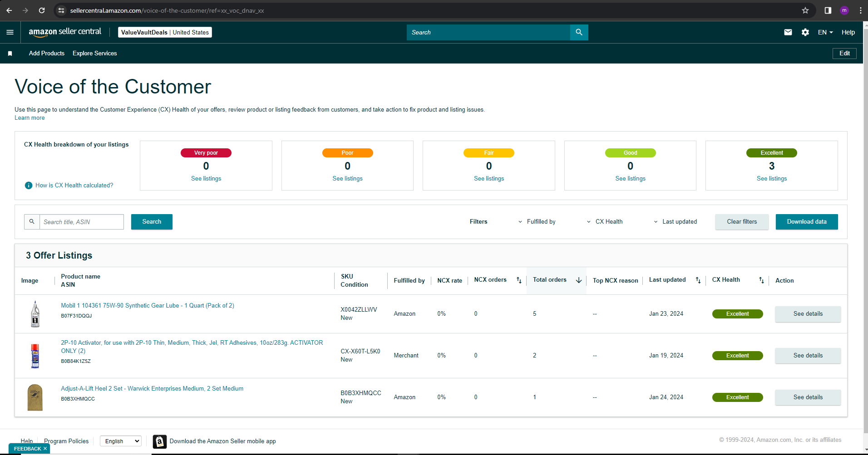See listings under Excellent

point(772,179)
